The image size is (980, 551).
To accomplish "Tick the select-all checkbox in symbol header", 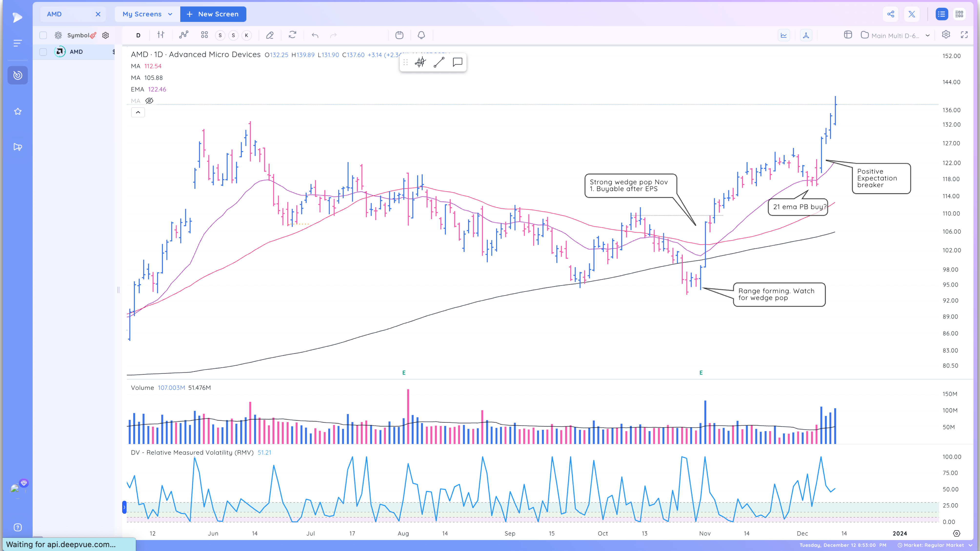I will [x=43, y=35].
